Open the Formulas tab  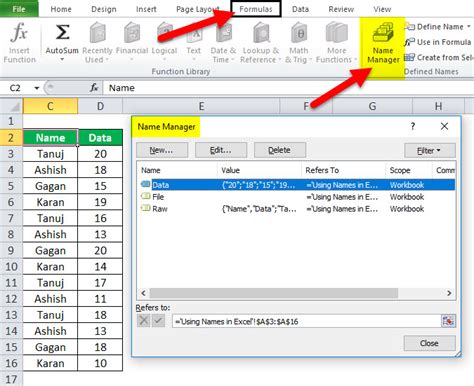point(256,9)
